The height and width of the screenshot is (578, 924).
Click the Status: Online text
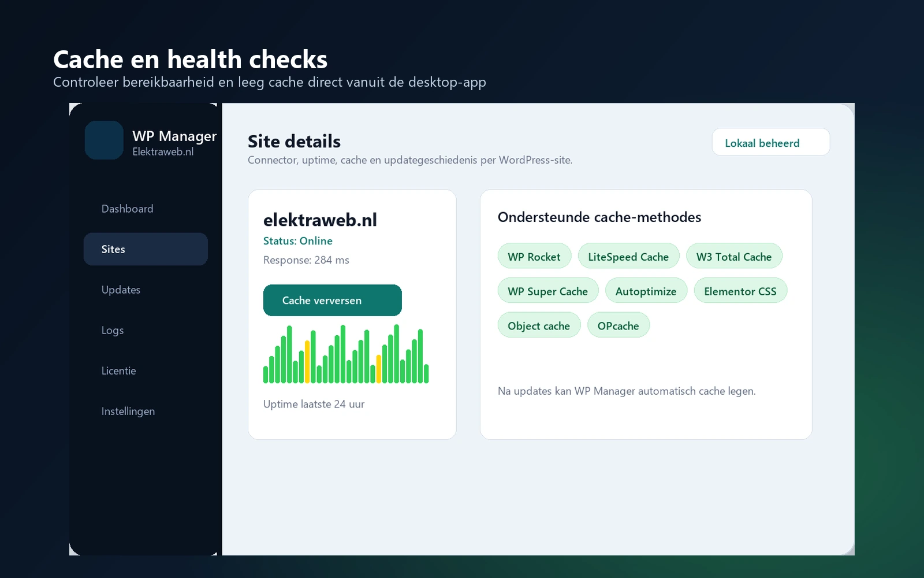298,241
